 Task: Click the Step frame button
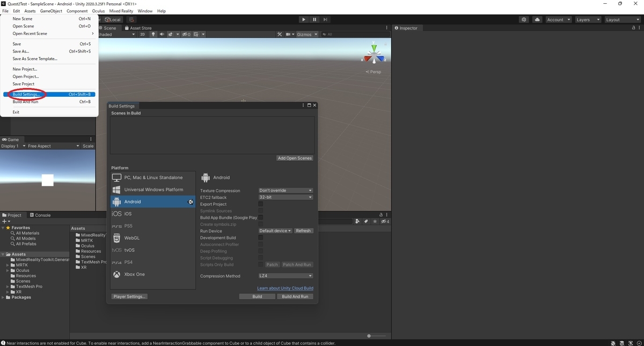click(326, 19)
